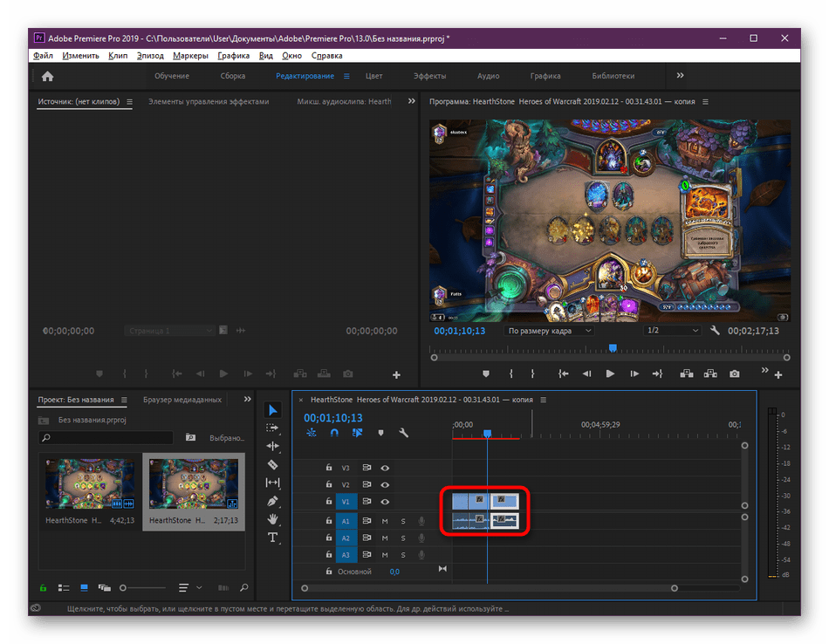Select the Pen tool

coord(272,501)
